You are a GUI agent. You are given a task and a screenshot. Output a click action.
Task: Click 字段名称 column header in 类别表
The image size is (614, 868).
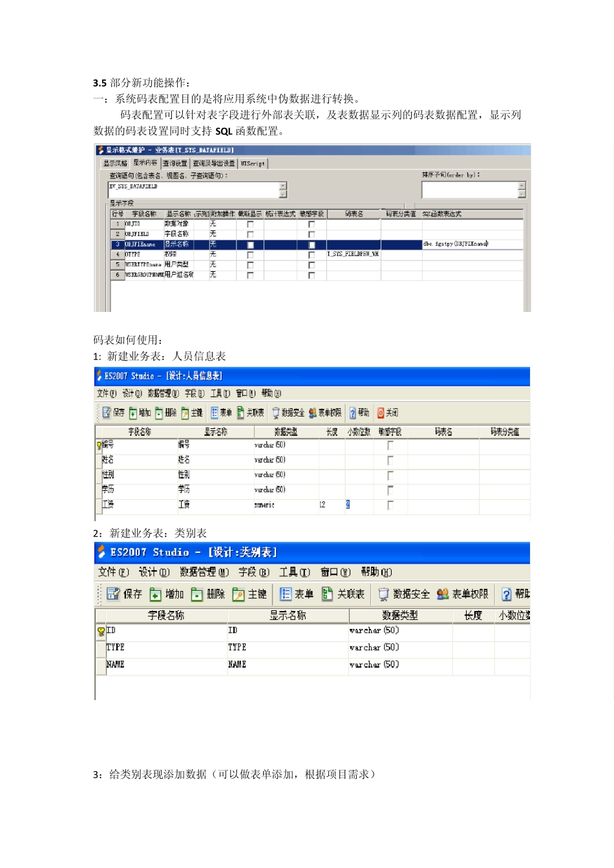click(166, 616)
